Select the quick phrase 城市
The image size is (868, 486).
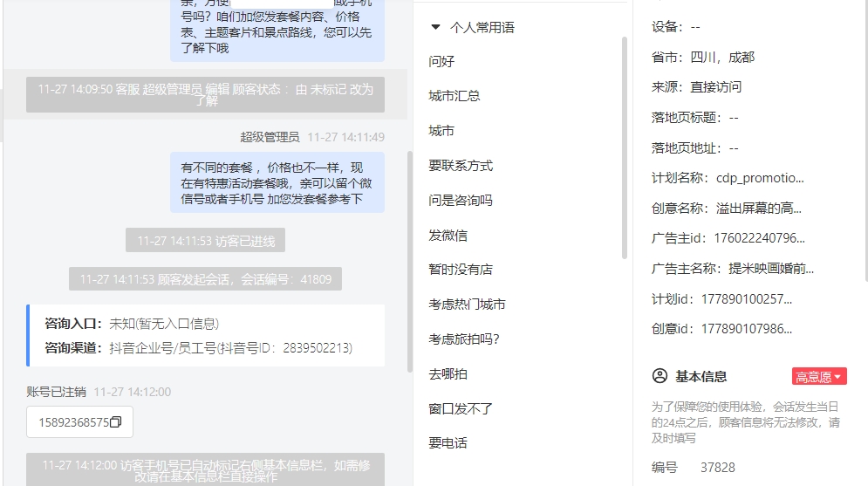441,131
